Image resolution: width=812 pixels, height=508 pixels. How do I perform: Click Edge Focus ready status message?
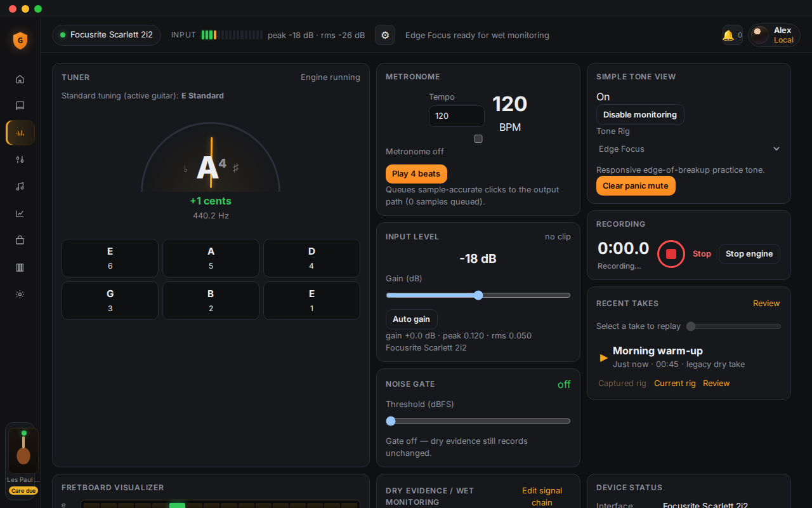tap(477, 36)
